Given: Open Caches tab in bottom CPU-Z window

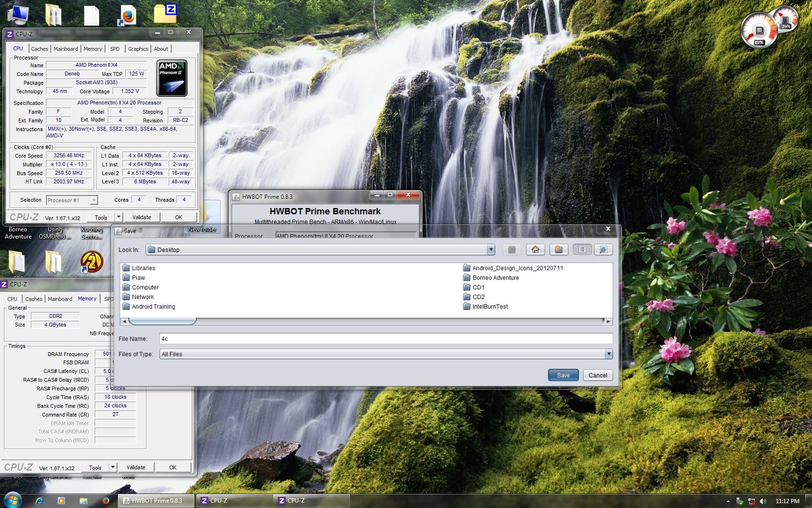Looking at the screenshot, I should pos(33,299).
